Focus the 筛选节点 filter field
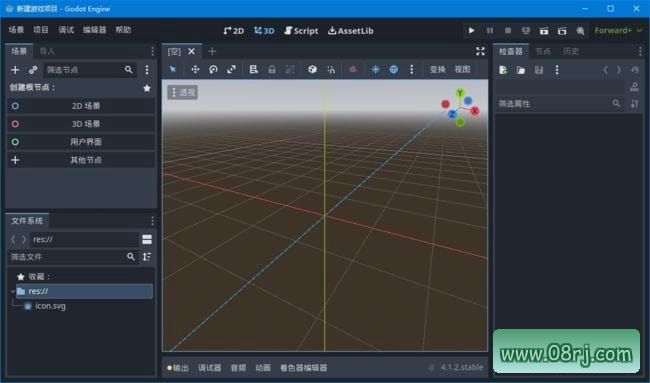Image resolution: width=650 pixels, height=383 pixels. pyautogui.click(x=89, y=70)
